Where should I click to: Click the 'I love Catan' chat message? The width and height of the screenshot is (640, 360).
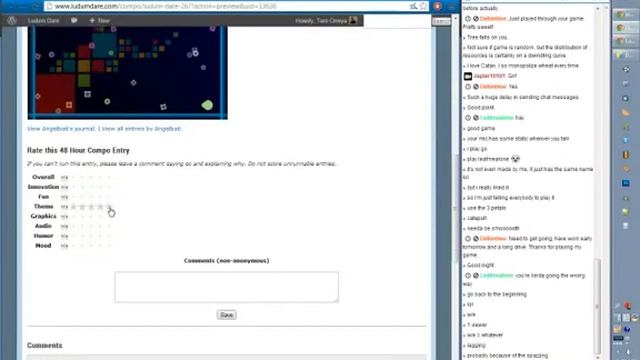(523, 66)
